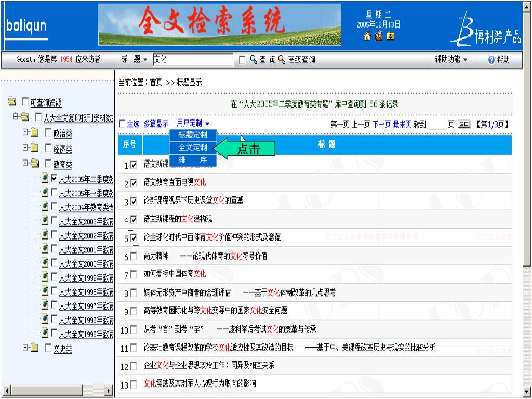
Task: Click the sidebar horizontal scrollbar right arrow
Action: click(109, 391)
